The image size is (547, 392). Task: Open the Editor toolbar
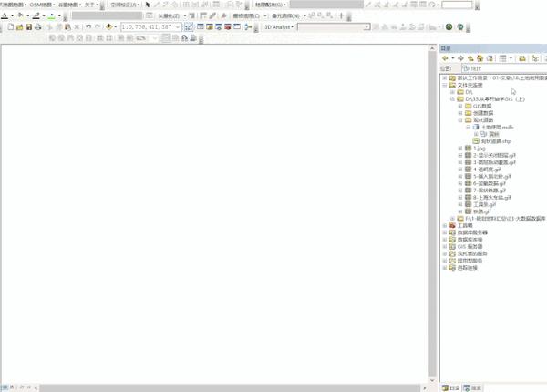coord(189,26)
